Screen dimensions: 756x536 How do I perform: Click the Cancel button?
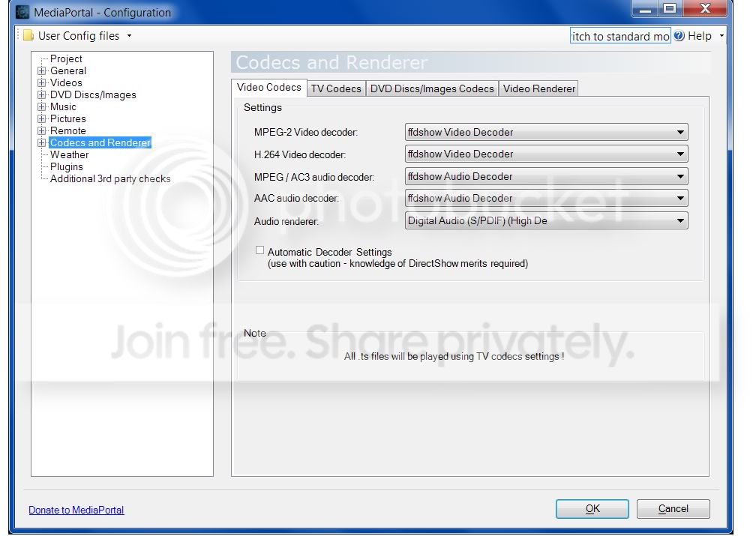[x=673, y=509]
